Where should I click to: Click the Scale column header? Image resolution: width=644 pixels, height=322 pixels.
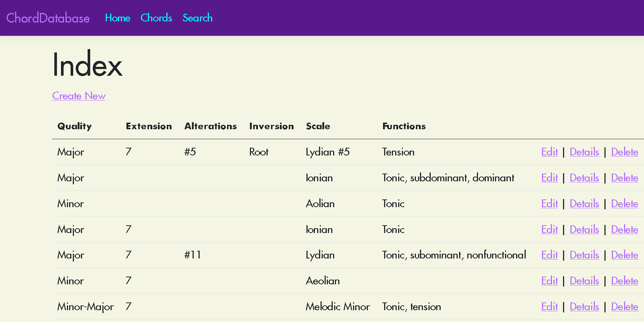point(318,126)
